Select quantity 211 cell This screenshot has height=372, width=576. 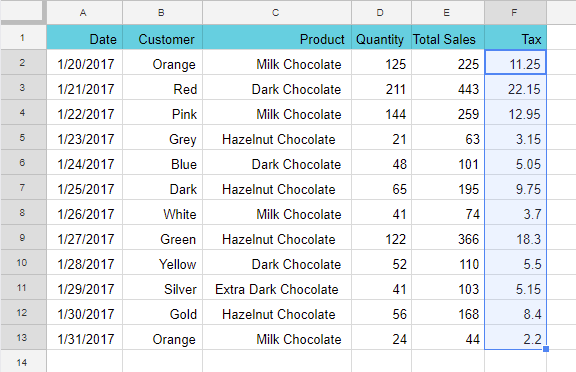pos(381,87)
